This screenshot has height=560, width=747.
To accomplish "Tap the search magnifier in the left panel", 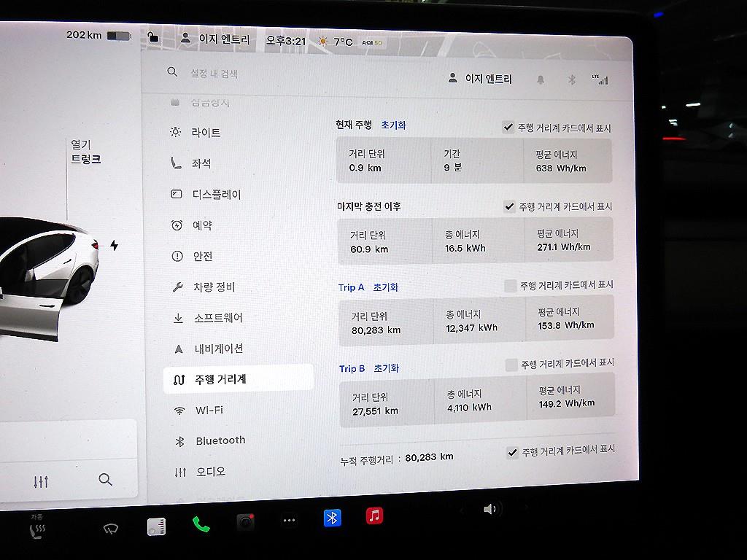I will pos(105,480).
